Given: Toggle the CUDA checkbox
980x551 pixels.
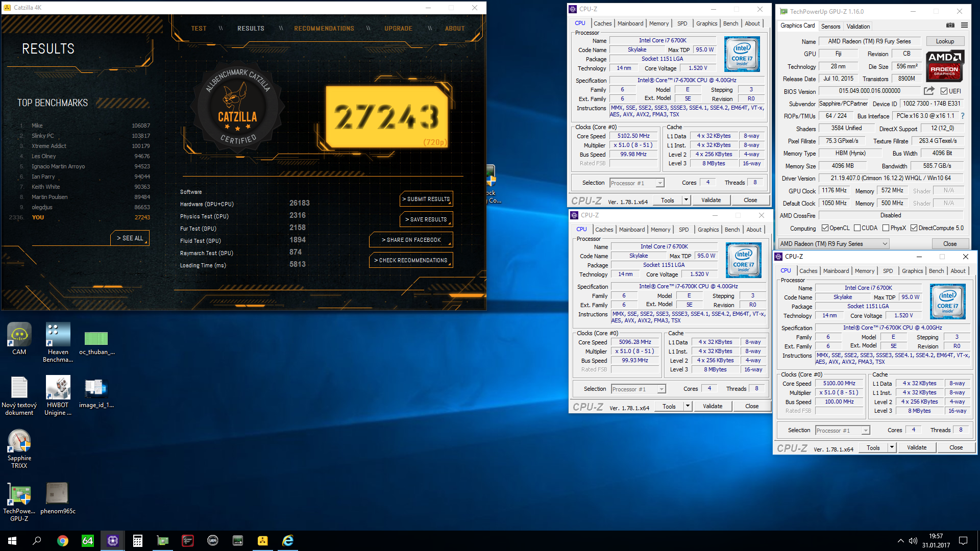Looking at the screenshot, I should pyautogui.click(x=857, y=228).
